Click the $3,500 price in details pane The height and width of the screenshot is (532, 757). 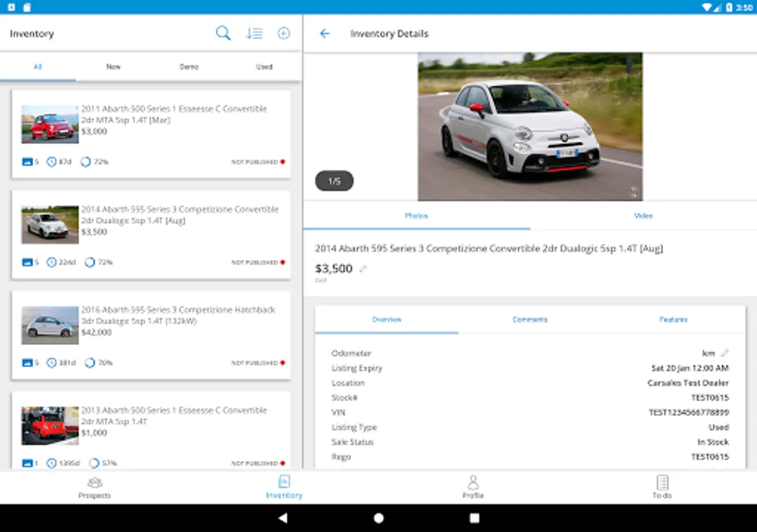(334, 269)
